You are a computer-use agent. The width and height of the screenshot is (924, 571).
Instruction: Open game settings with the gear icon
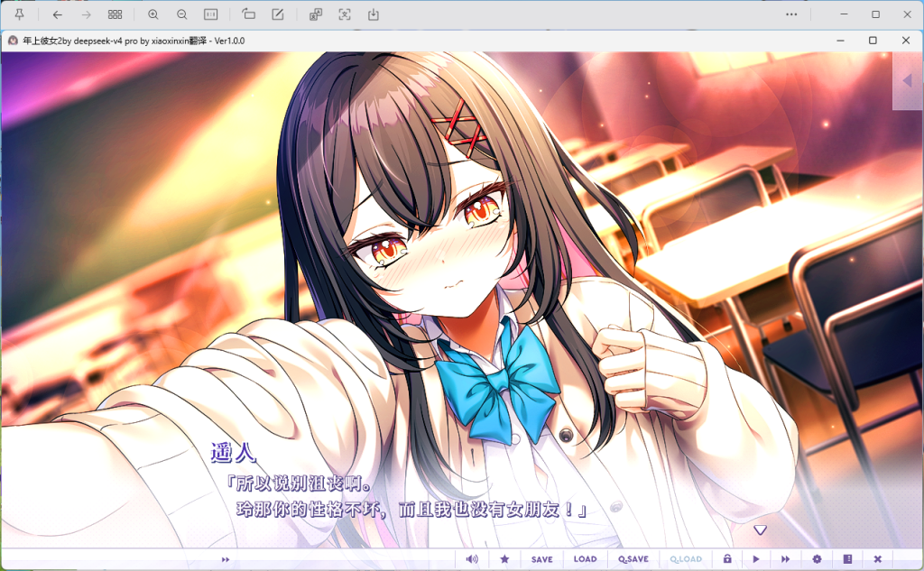tap(817, 559)
